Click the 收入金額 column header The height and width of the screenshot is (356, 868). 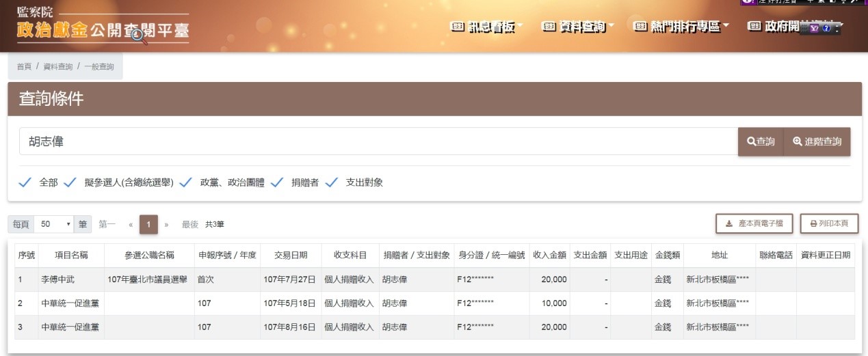tap(549, 255)
